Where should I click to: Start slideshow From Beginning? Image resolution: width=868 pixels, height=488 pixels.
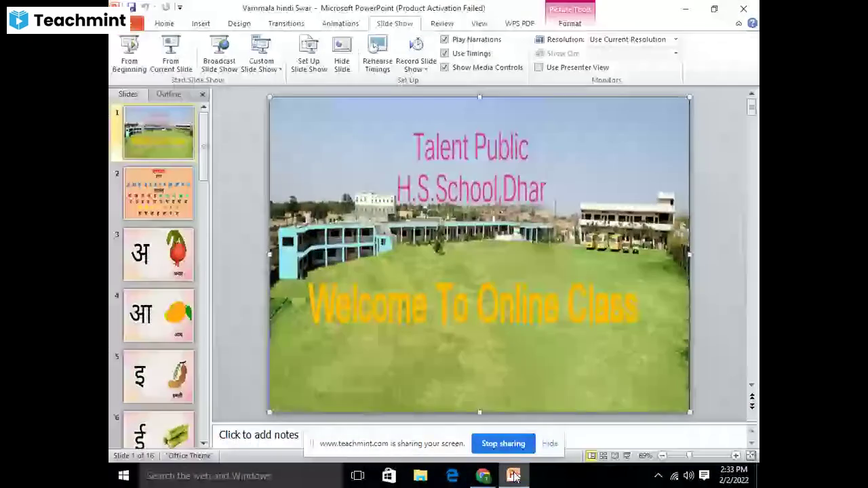(129, 54)
